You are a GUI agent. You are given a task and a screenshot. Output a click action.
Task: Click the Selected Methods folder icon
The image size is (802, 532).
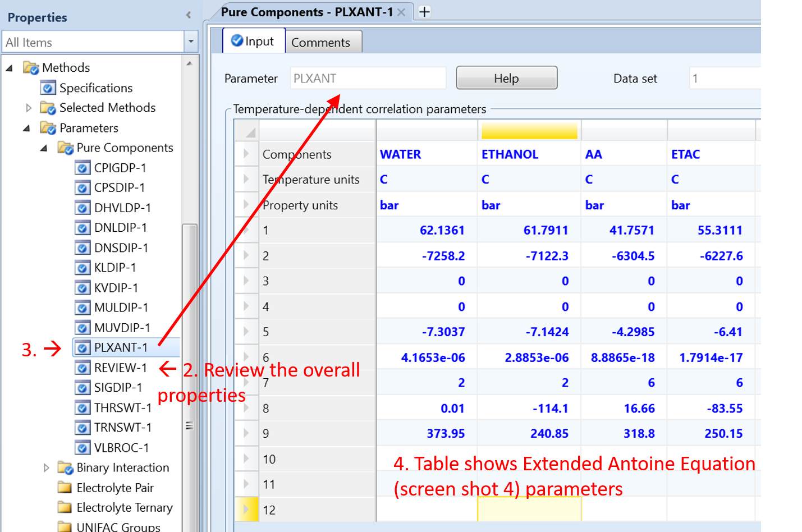click(48, 108)
